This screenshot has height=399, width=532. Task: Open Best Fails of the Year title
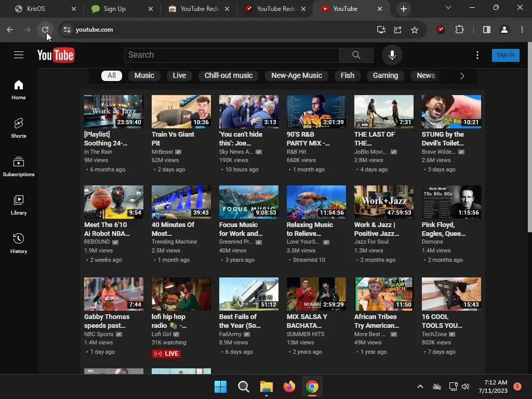point(240,321)
